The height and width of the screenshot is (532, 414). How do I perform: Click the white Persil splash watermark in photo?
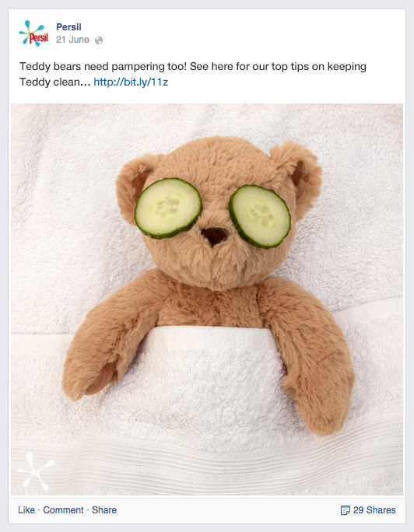point(36,471)
